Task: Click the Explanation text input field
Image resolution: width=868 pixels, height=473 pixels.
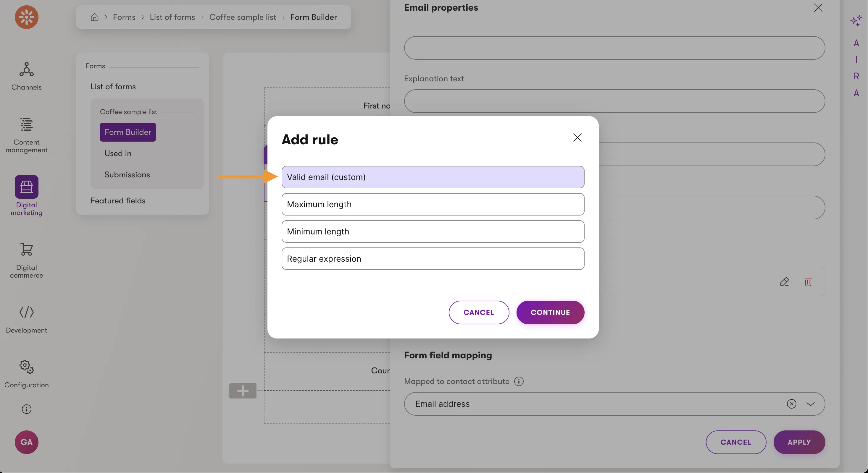Action: pyautogui.click(x=614, y=101)
